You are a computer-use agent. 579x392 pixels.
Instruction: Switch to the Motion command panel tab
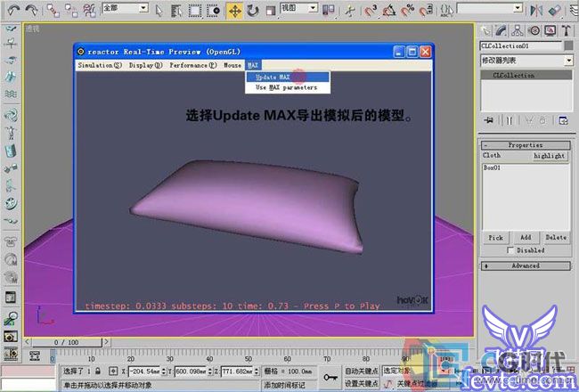[x=534, y=30]
